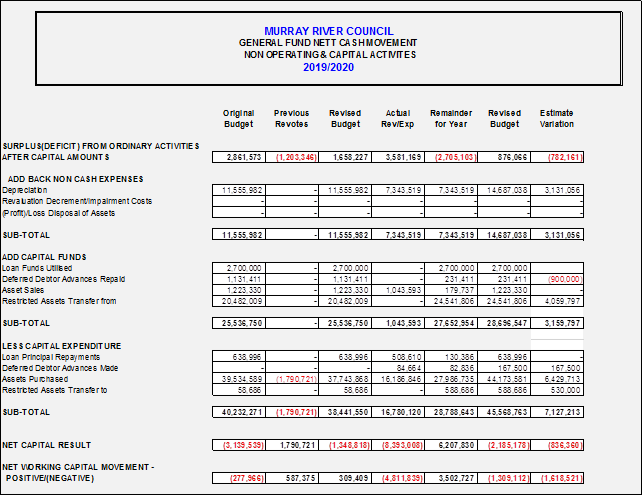Click the sub-total 45,568,763
This screenshot has width=643, height=496.
504,412
